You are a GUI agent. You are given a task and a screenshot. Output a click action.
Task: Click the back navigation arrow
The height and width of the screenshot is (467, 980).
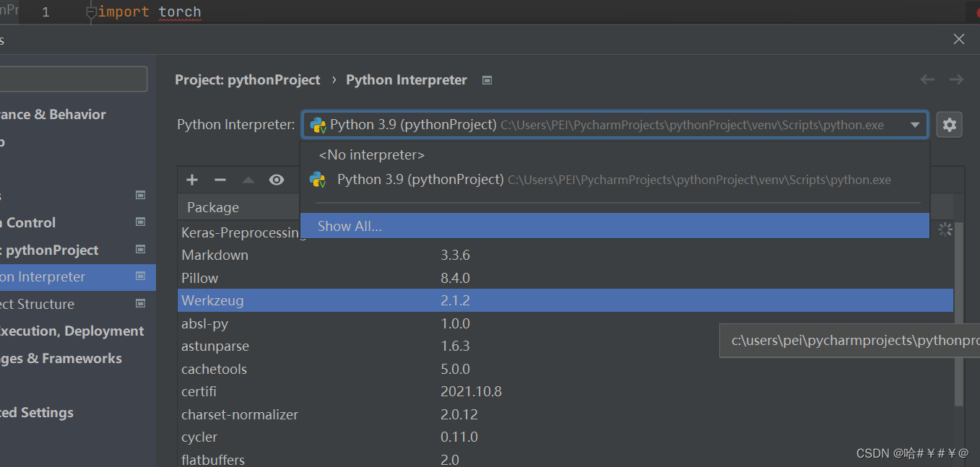pyautogui.click(x=927, y=79)
